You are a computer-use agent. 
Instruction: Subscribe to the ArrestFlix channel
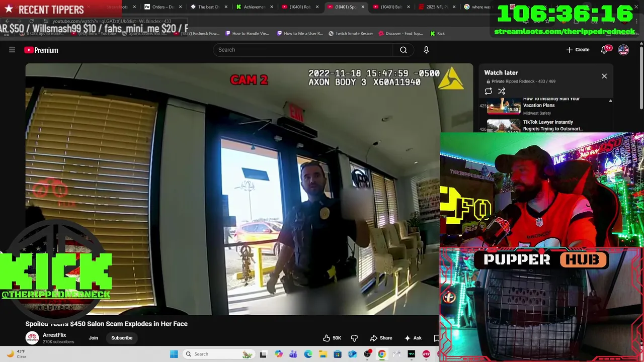tap(122, 338)
